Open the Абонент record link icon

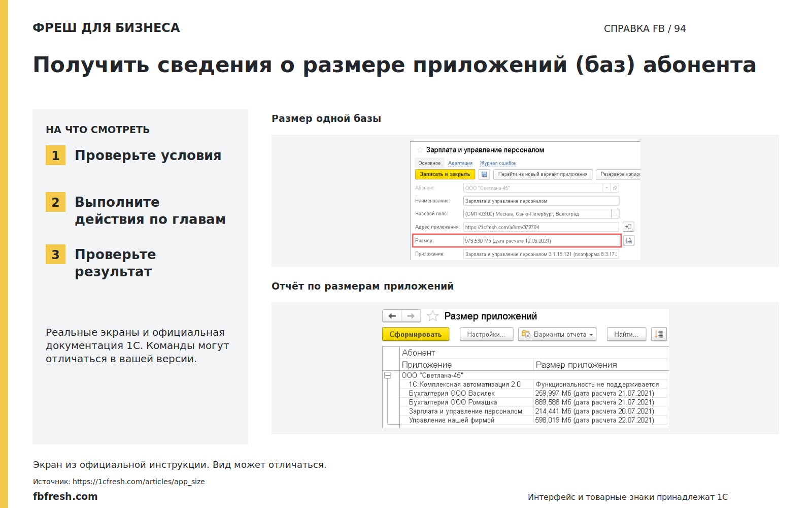point(615,188)
